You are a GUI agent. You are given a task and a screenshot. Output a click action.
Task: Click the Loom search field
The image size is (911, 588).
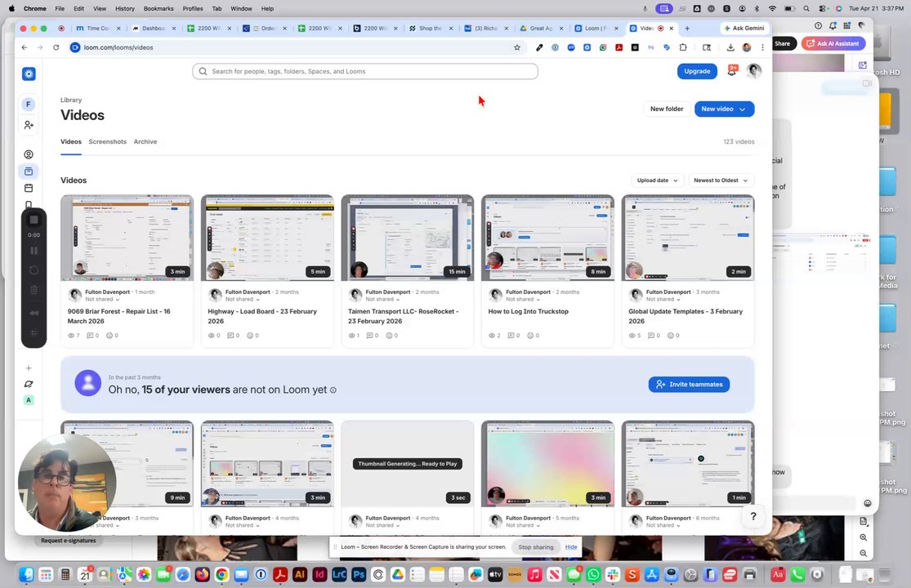(365, 71)
